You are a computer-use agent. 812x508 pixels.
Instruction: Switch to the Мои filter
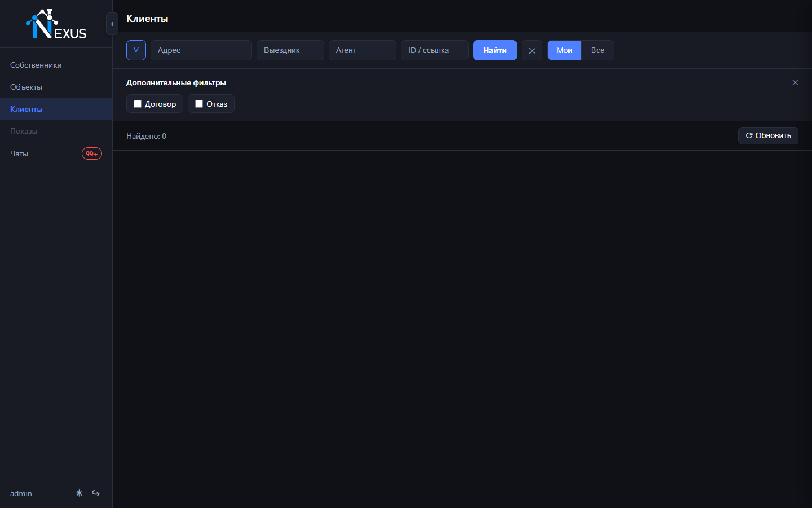click(x=564, y=50)
